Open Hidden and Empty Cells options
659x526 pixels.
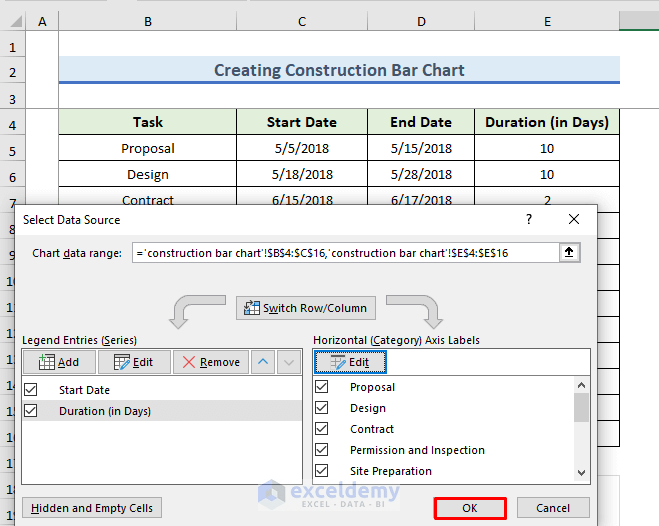[x=92, y=508]
